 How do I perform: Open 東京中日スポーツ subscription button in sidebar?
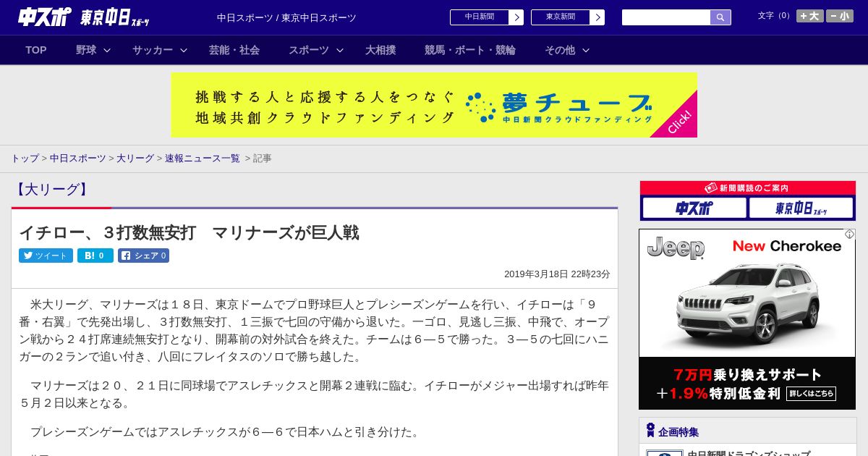801,208
